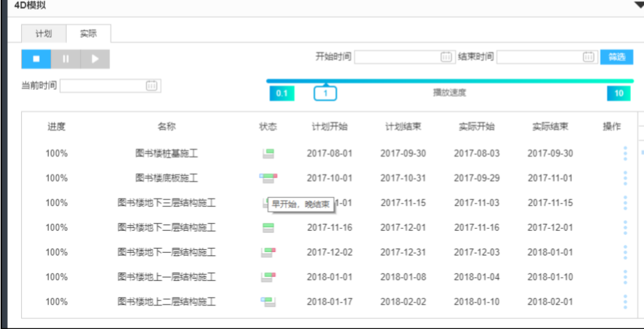Click the 计划开始 column header

point(329,126)
